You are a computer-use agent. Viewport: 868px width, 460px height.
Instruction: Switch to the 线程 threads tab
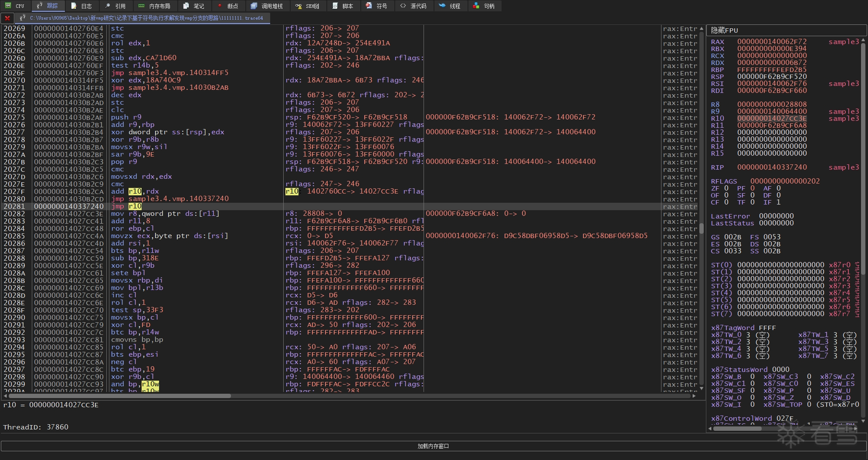(x=450, y=6)
